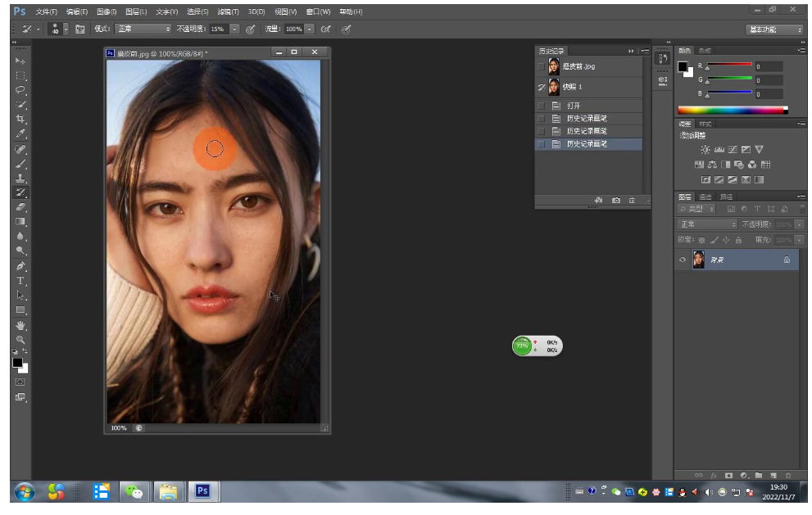This screenshot has height=515, width=812.
Task: Select the Path Selection tool
Action: pyautogui.click(x=20, y=296)
